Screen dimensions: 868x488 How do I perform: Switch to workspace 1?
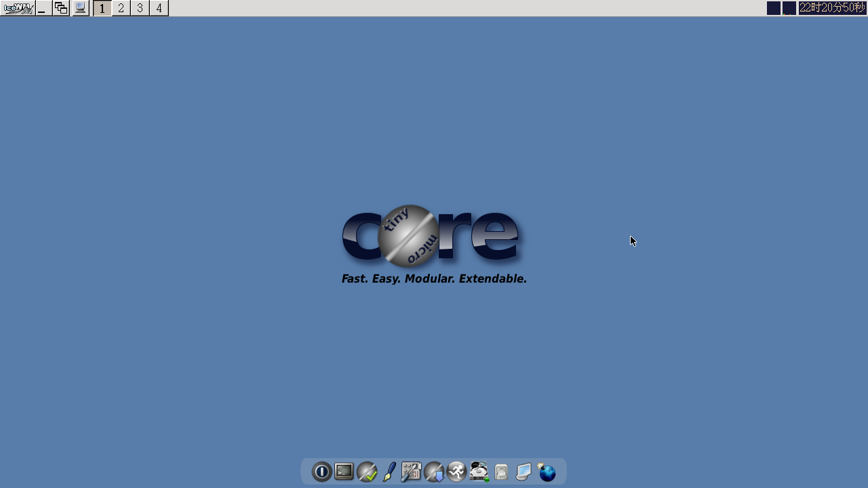pyautogui.click(x=102, y=8)
